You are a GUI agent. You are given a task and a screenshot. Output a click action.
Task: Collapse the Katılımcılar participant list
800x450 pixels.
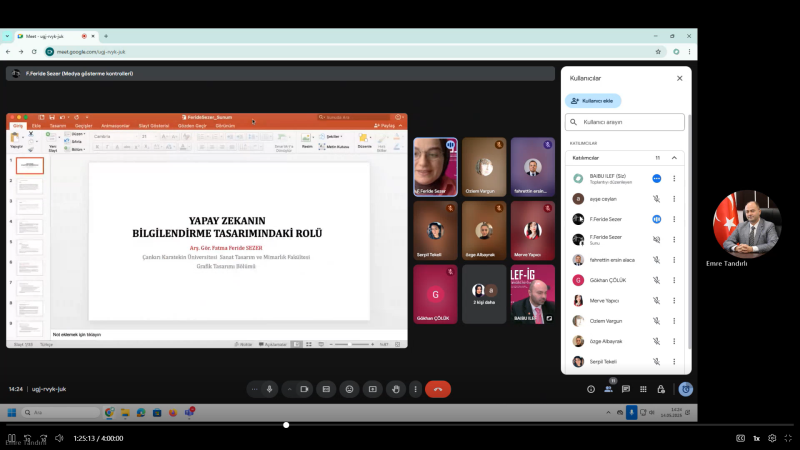point(674,157)
